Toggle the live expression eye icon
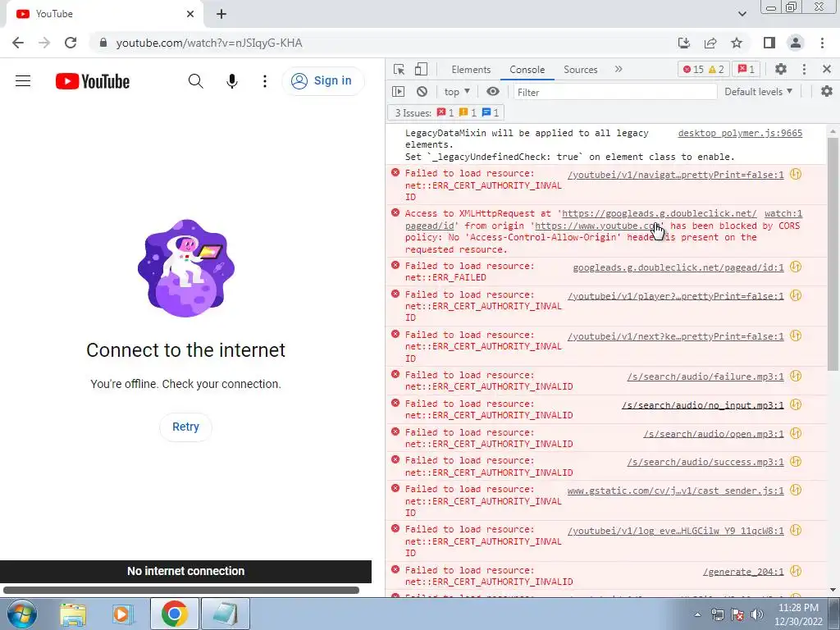Viewport: 840px width, 630px height. [x=493, y=92]
